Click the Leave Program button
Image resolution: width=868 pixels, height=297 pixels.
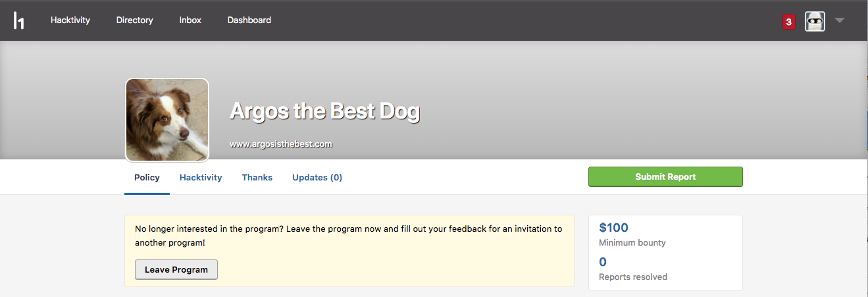[176, 269]
